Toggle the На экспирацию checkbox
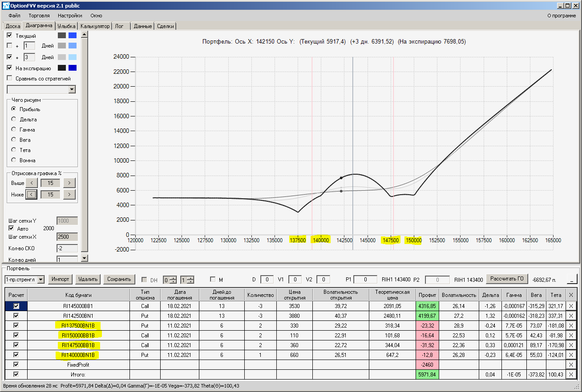Image resolution: width=582 pixels, height=392 pixels. click(x=10, y=68)
